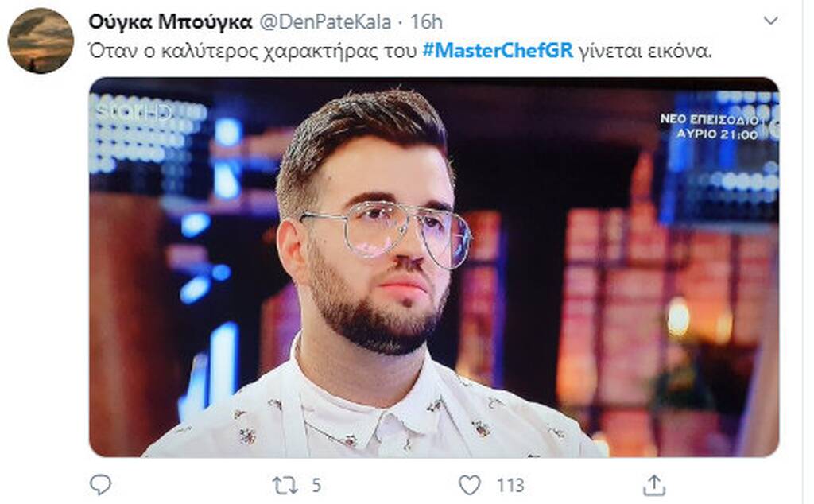Click the @DenPateKala handle
The height and width of the screenshot is (504, 814).
point(325,21)
